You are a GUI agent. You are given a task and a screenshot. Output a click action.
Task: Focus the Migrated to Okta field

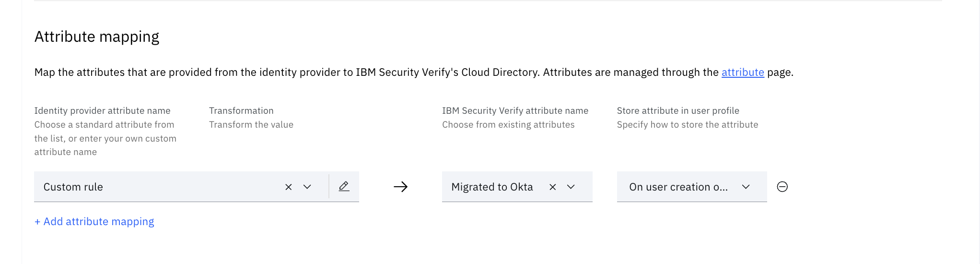pos(492,187)
